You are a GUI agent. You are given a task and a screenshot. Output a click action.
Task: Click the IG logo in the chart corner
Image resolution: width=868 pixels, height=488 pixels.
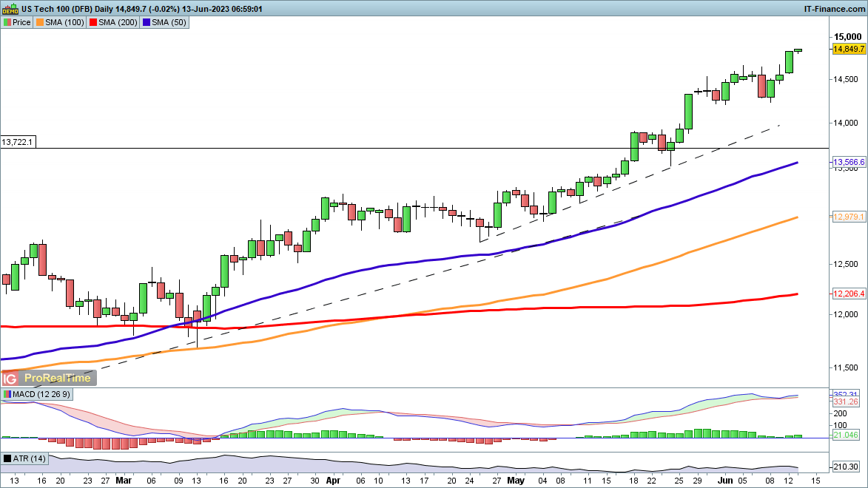pos(10,379)
